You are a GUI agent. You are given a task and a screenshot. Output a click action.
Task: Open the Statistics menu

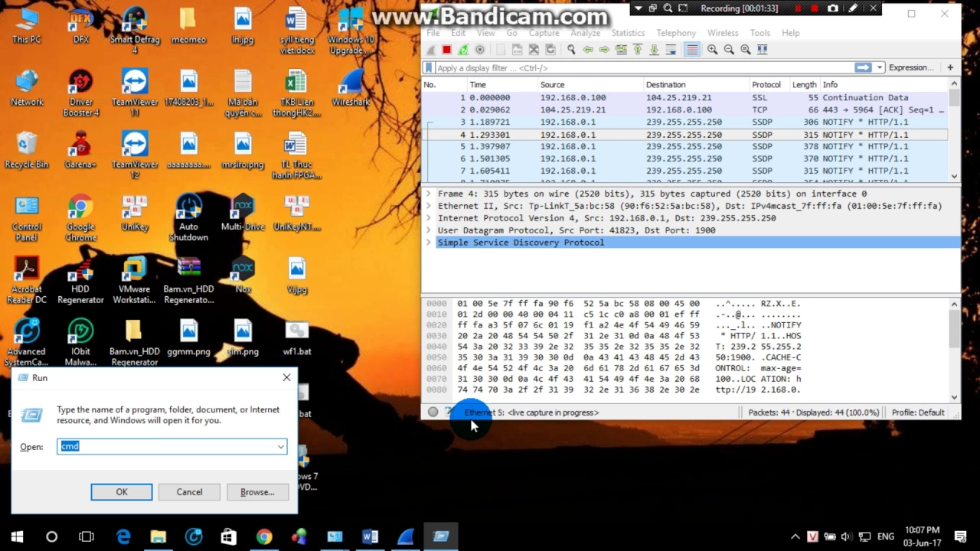click(628, 33)
